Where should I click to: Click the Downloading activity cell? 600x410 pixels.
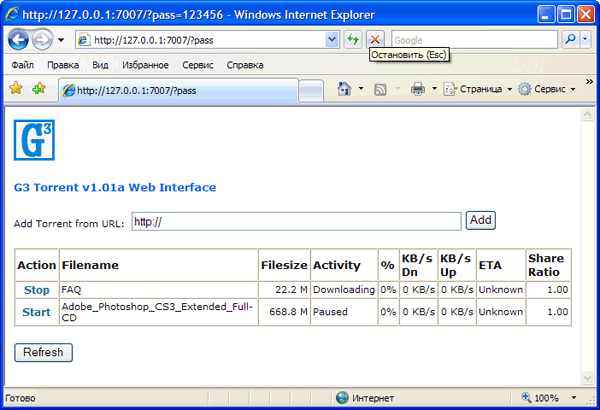[x=344, y=290]
